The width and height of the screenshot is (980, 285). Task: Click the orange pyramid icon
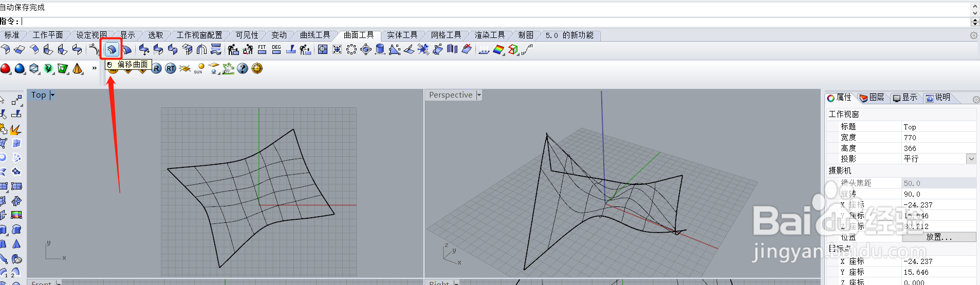point(78,68)
